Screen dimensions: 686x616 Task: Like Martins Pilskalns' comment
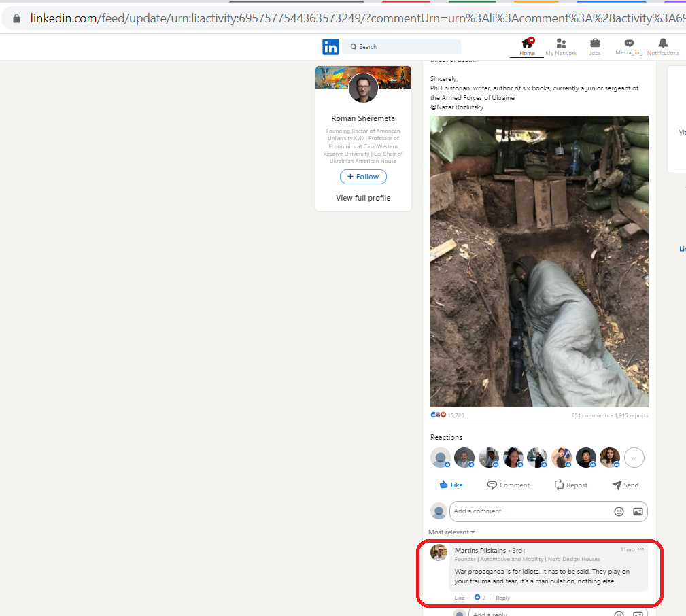[460, 598]
